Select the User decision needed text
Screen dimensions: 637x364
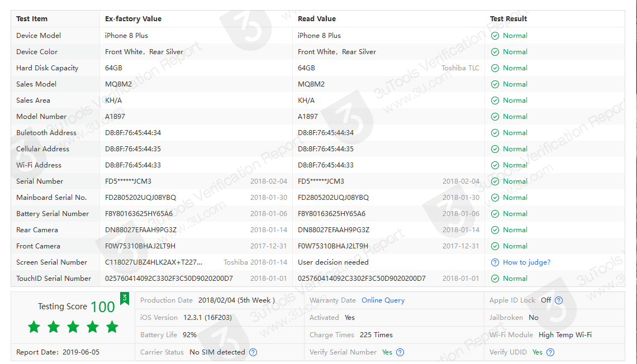(333, 262)
